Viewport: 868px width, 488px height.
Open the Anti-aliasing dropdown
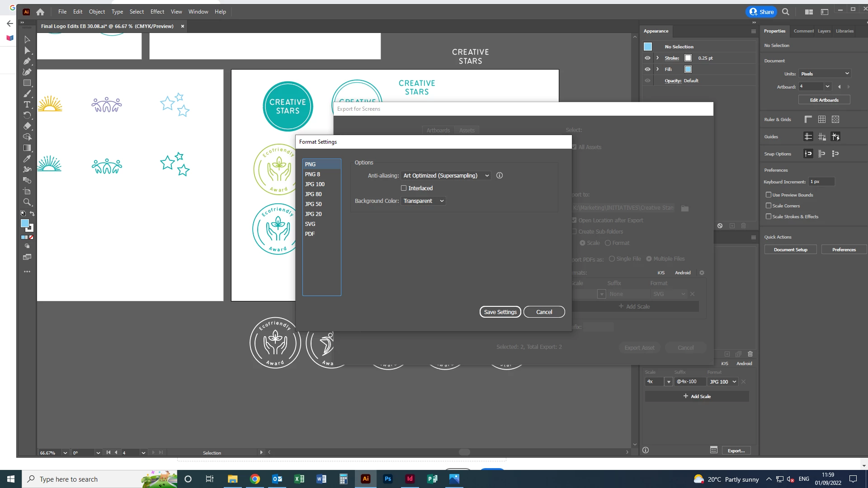click(x=446, y=175)
